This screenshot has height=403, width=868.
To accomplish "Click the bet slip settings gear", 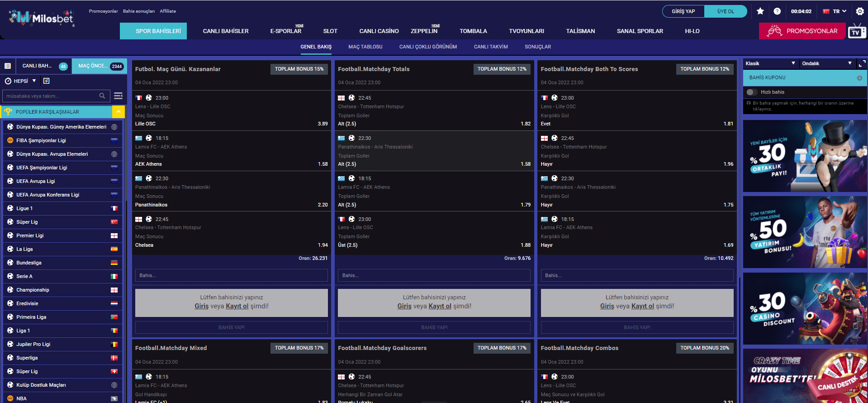I will 859,78.
